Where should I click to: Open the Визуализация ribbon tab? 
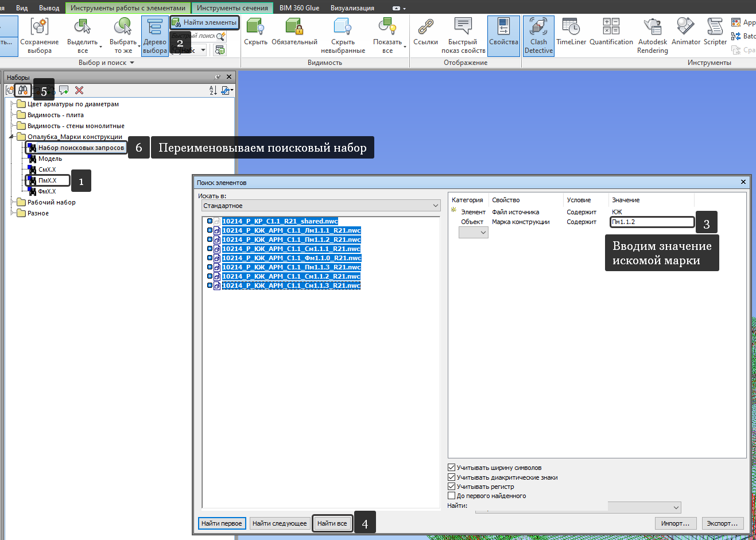pos(352,8)
